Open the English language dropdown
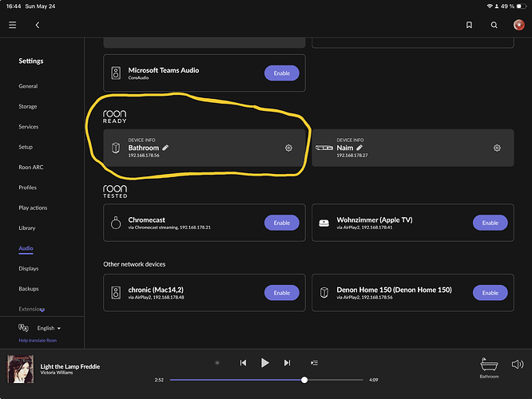This screenshot has height=399, width=532. (x=49, y=328)
